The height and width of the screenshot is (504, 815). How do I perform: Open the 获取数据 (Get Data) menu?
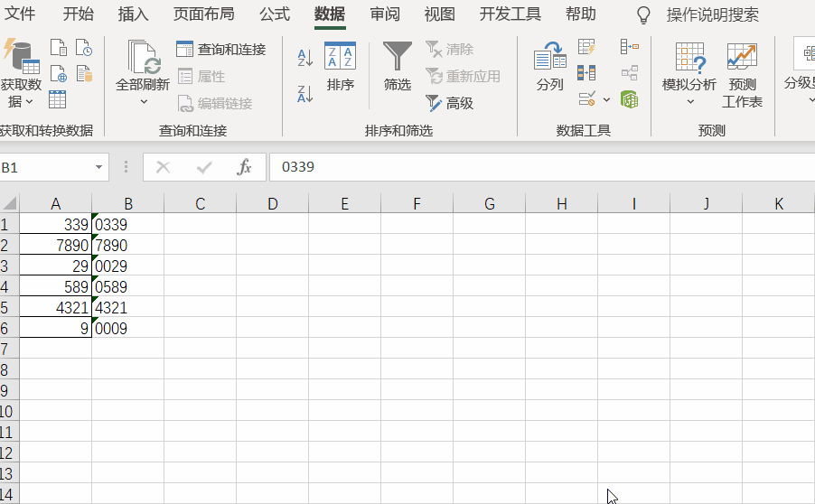tap(20, 73)
